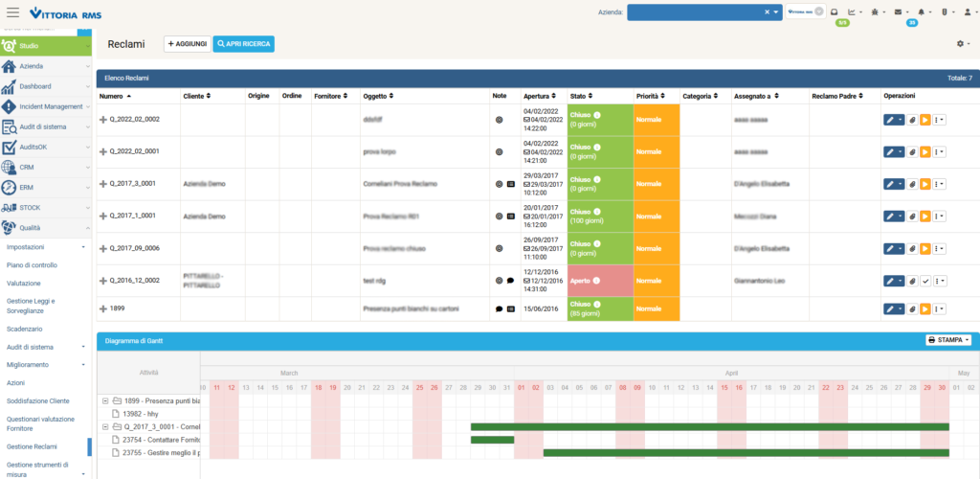Click orange play button for Q_2017_3_0001
Image resolution: width=980 pixels, height=479 pixels.
click(x=925, y=184)
